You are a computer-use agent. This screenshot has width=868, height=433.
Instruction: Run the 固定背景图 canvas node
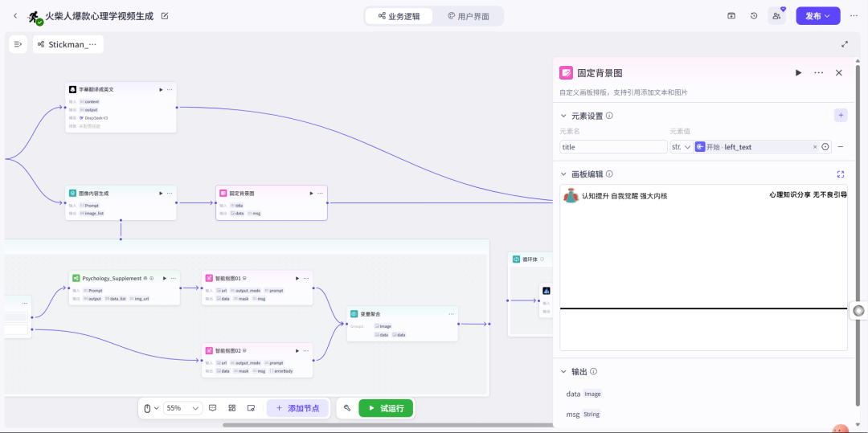[x=311, y=193]
